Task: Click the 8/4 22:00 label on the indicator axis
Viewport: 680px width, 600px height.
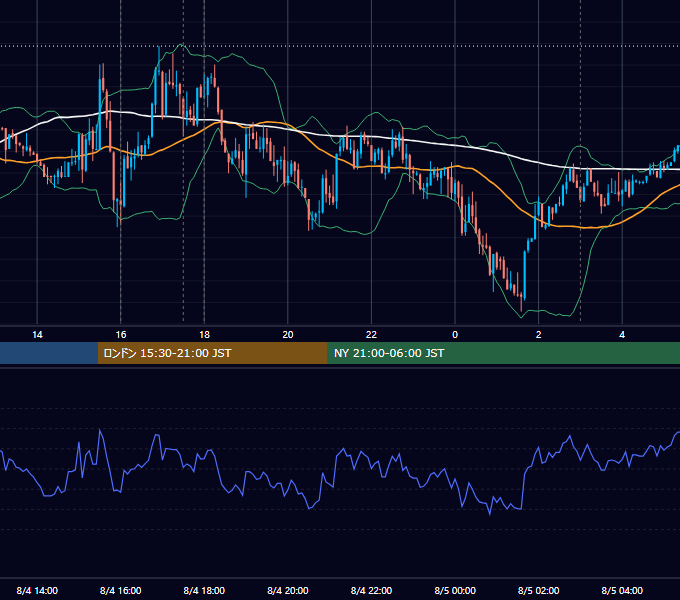Action: tap(372, 591)
